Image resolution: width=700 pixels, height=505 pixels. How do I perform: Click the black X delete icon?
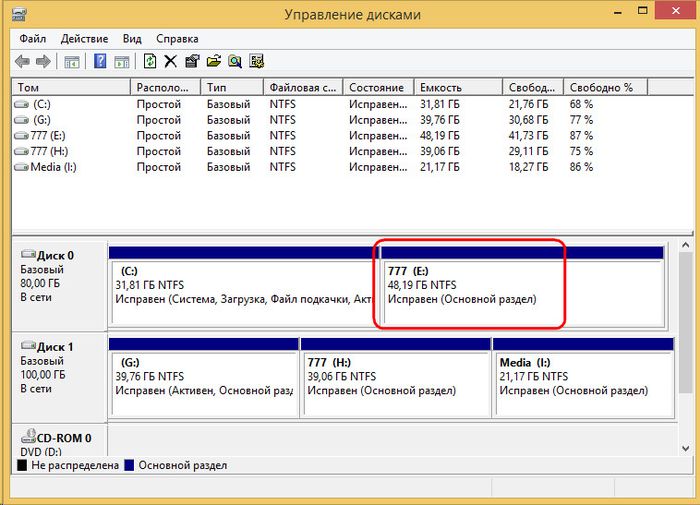(x=171, y=61)
